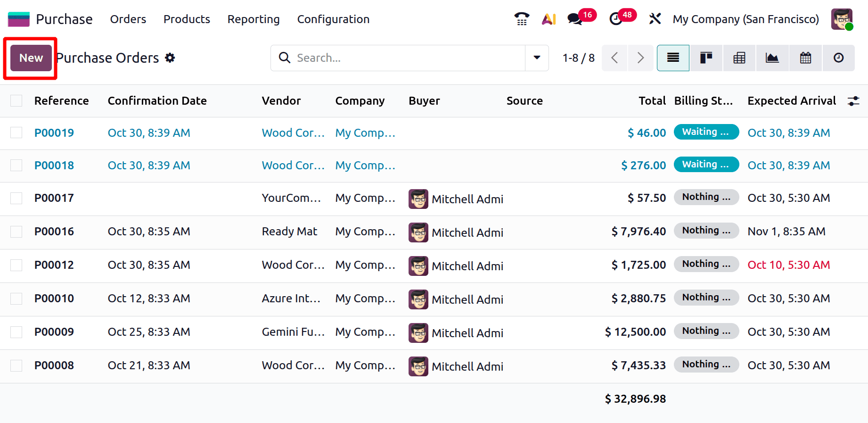
Task: Click the search magnifier icon
Action: (284, 58)
